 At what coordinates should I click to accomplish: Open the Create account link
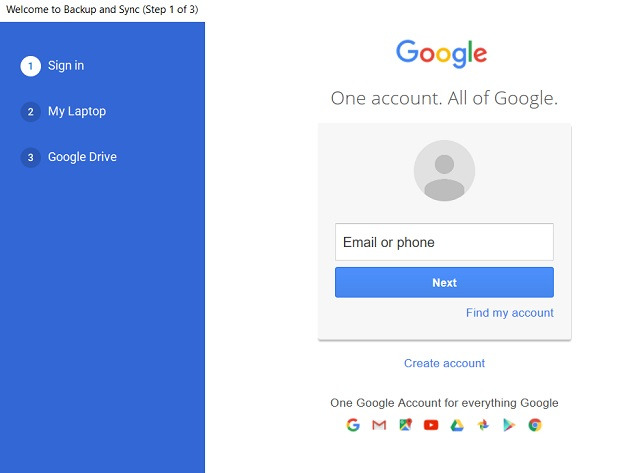(444, 363)
